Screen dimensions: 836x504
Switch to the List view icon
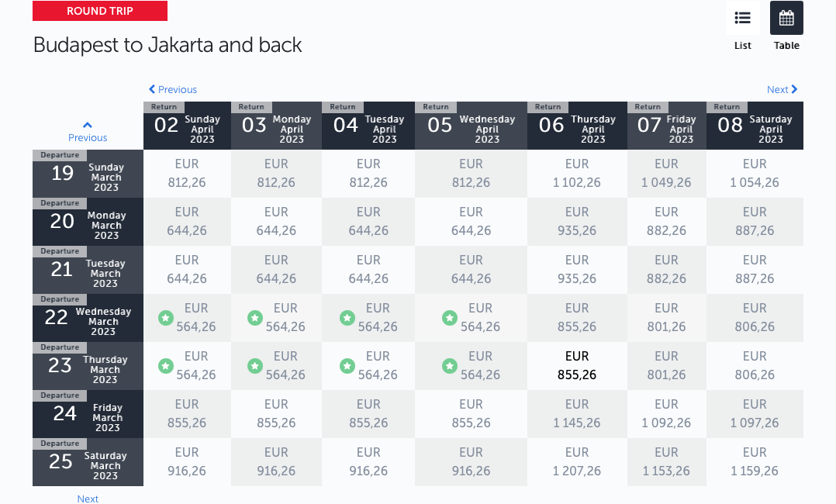click(x=742, y=18)
